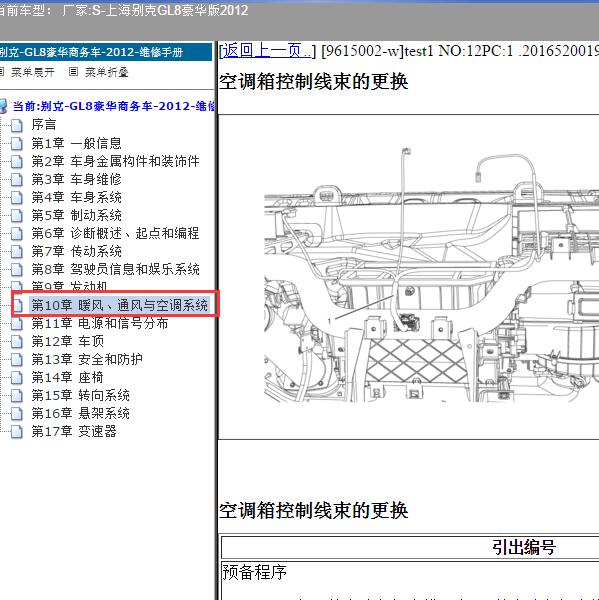Viewport: 599px width, 600px height.
Task: Open 第15章 转向系统
Action: pos(80,395)
